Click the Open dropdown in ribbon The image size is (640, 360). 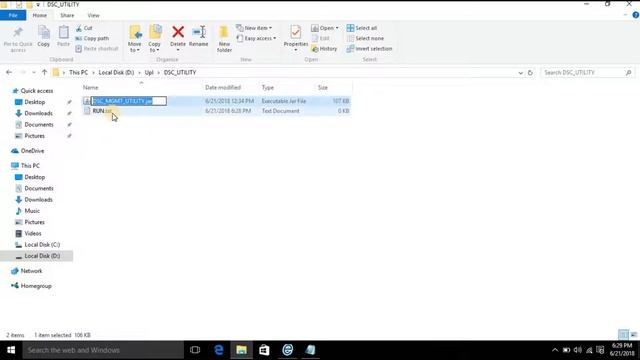[325, 28]
